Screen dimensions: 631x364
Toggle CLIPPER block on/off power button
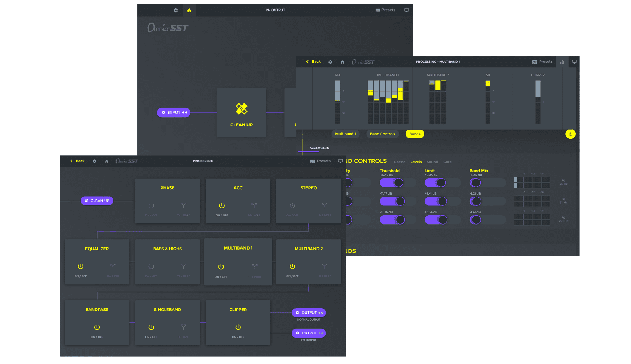point(238,327)
